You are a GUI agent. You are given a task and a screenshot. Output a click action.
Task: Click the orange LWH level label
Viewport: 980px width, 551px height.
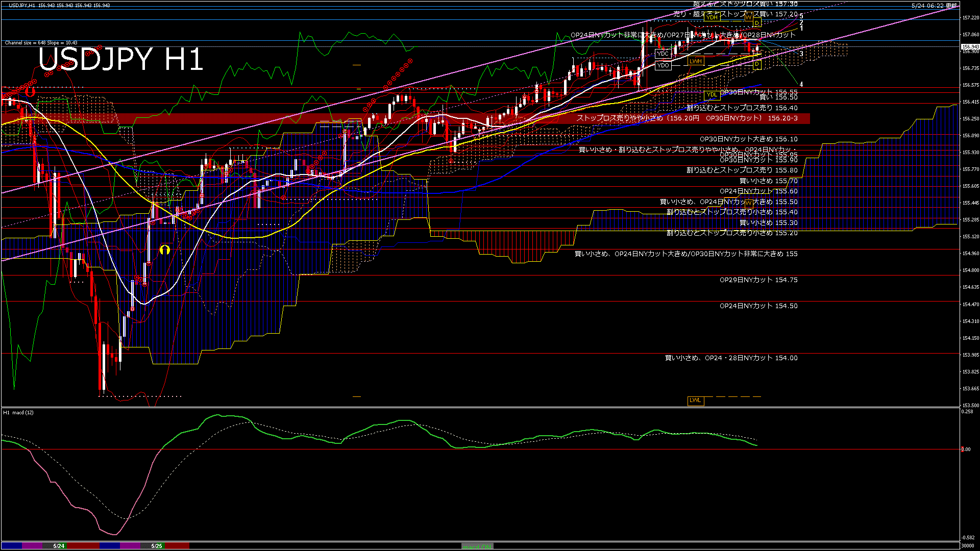coord(695,61)
